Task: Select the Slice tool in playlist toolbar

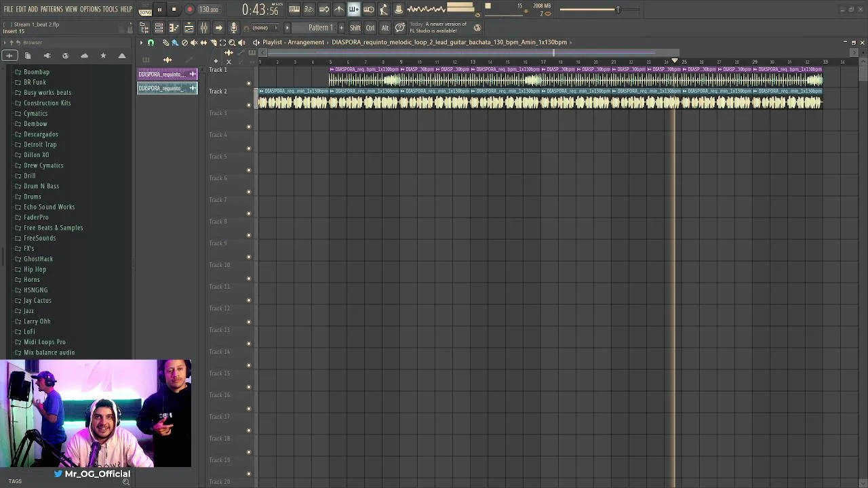Action: 213,43
